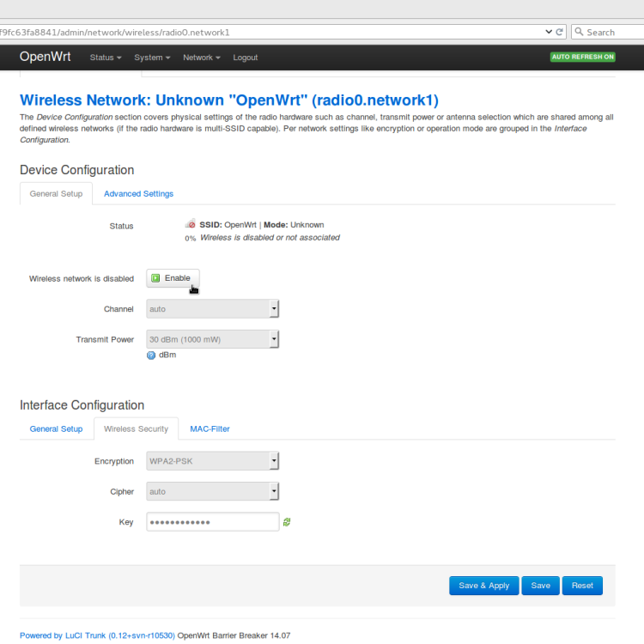Open the Cipher dropdown

212,492
